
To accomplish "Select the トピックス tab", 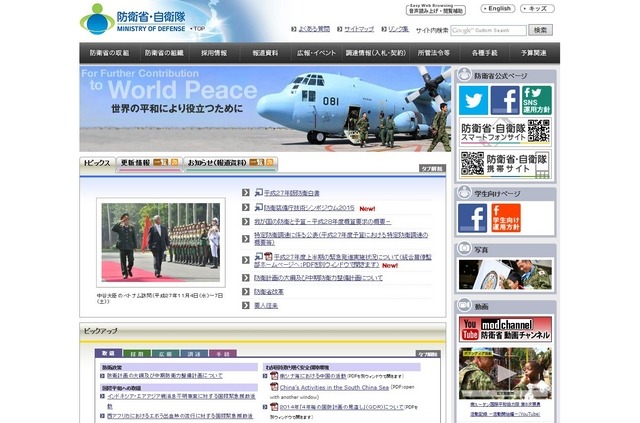I will (x=97, y=163).
